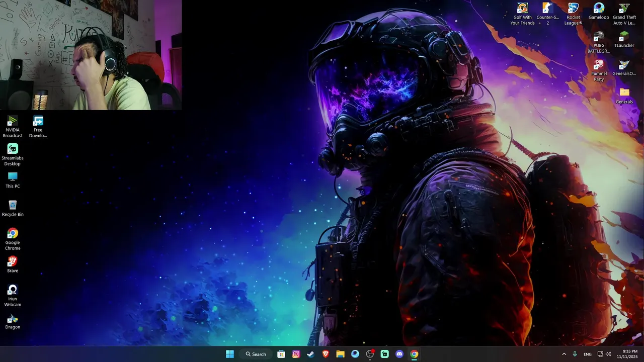Click the taskbar Search box
The image size is (644, 362).
click(256, 354)
